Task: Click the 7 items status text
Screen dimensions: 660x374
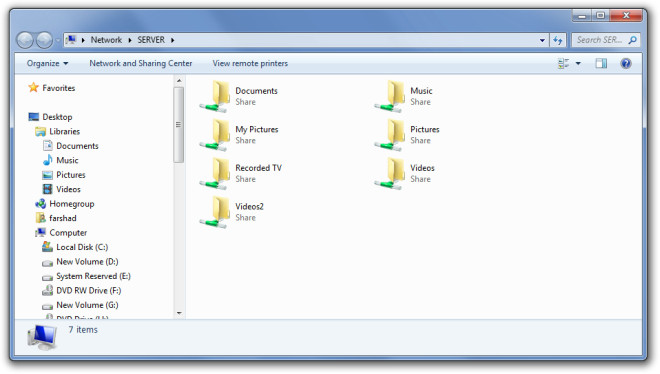Action: [83, 330]
